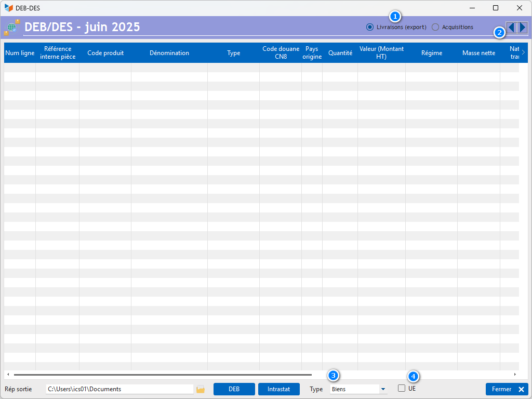Click the app logo in title bar
The height and width of the screenshot is (399, 532).
8,8
